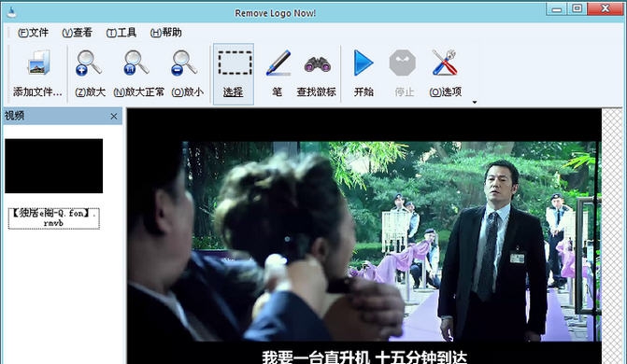This screenshot has width=627, height=364.
Task: Maximize the Remove Logo Now window
Action: coord(577,8)
